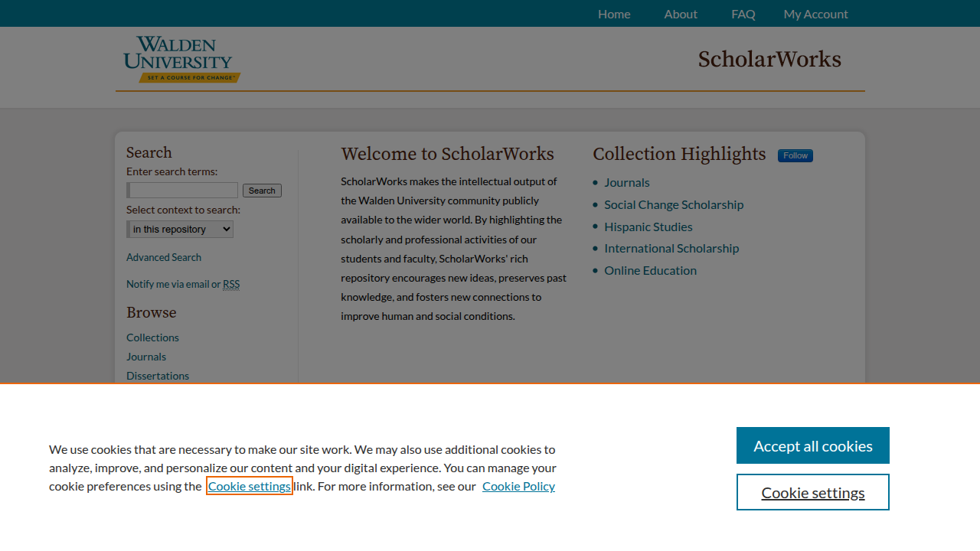
Task: Browse Journals in the sidebar
Action: point(146,357)
